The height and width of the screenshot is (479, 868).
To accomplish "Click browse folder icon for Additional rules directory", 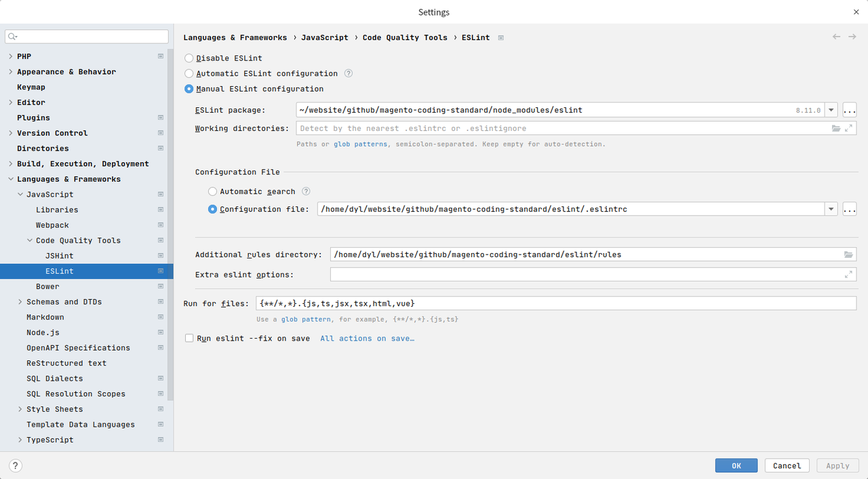I will (x=848, y=254).
